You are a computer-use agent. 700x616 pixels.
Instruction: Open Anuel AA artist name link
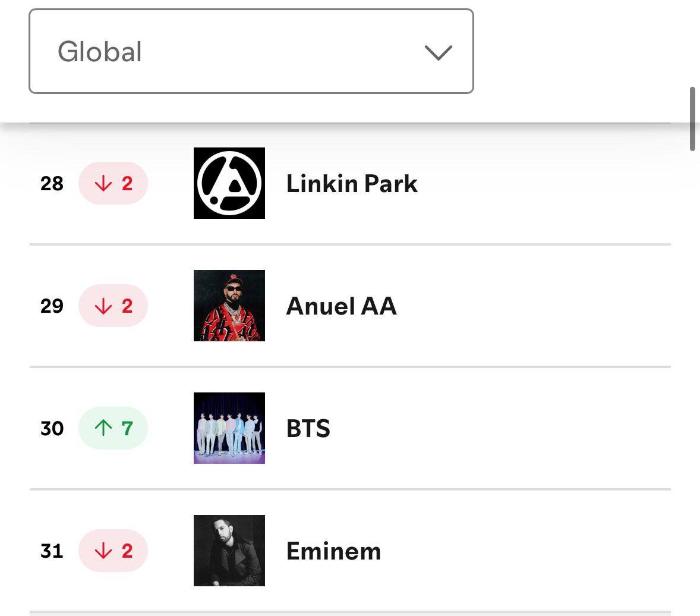click(342, 306)
